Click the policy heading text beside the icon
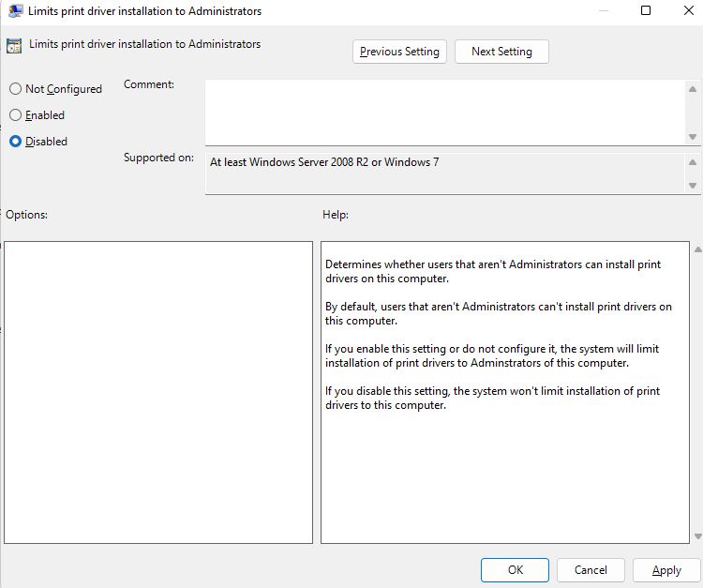The width and height of the screenshot is (703, 588). click(144, 44)
